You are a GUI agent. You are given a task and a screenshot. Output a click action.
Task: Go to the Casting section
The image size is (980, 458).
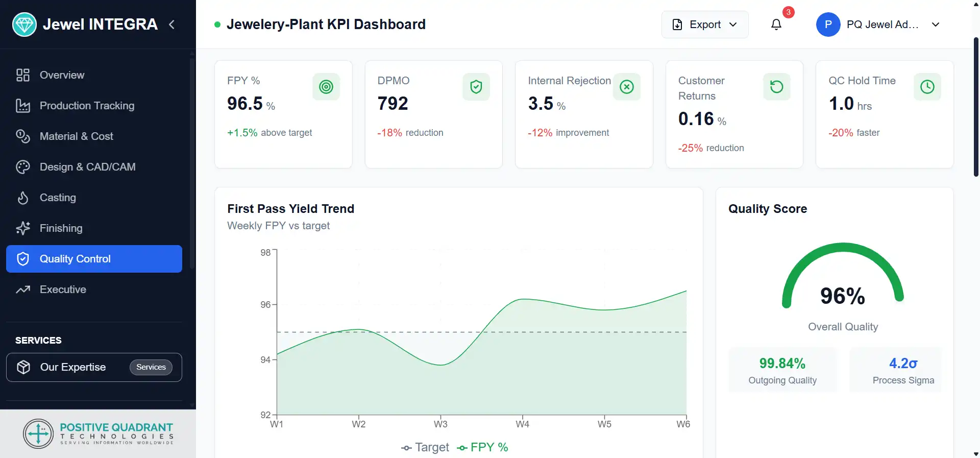pos(58,198)
